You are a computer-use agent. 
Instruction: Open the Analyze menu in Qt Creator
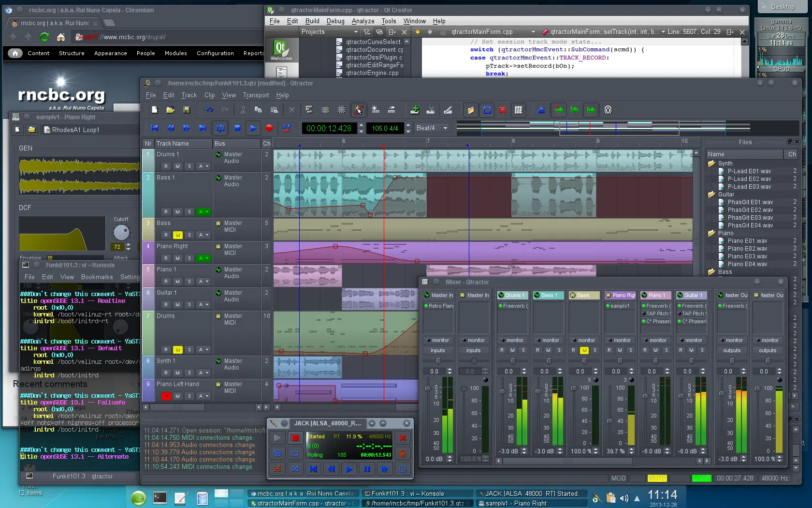(363, 21)
